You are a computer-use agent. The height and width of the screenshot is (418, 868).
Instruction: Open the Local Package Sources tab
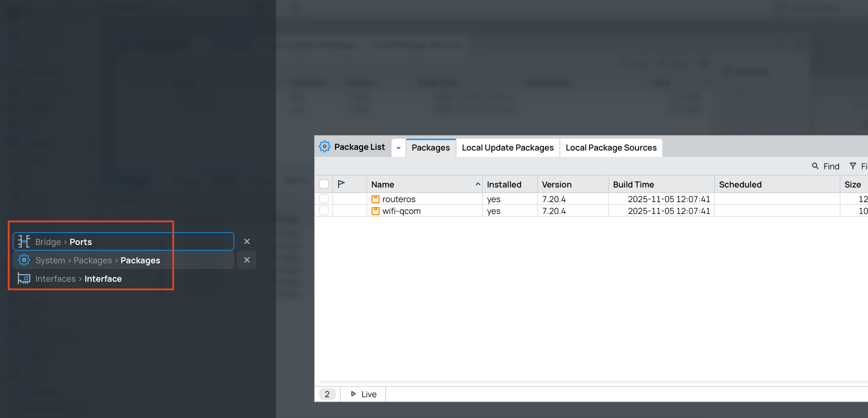[x=611, y=148]
